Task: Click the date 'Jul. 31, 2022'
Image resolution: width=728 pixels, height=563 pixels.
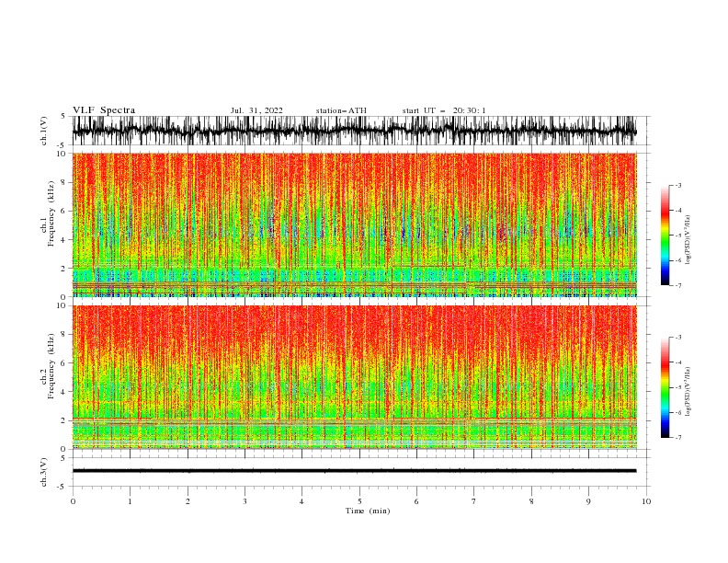Action: click(256, 110)
